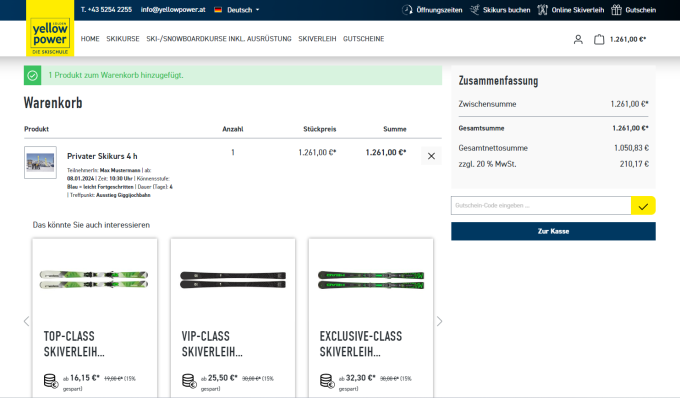
Task: Click the cart total 1.261,00 € in header
Action: pos(628,39)
